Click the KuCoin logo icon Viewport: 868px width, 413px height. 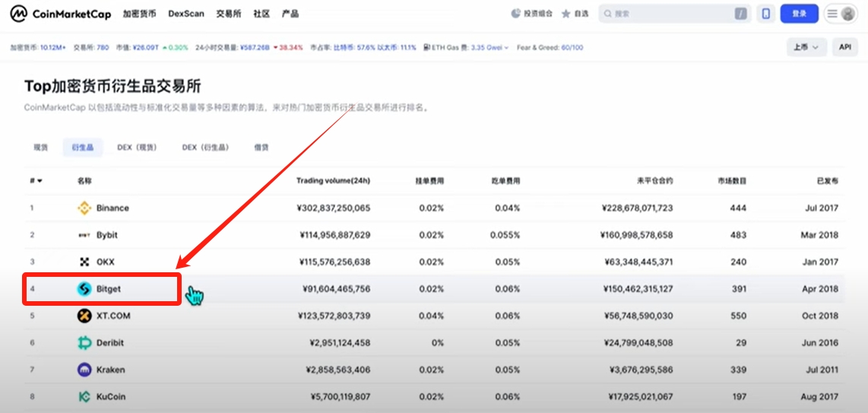click(84, 396)
